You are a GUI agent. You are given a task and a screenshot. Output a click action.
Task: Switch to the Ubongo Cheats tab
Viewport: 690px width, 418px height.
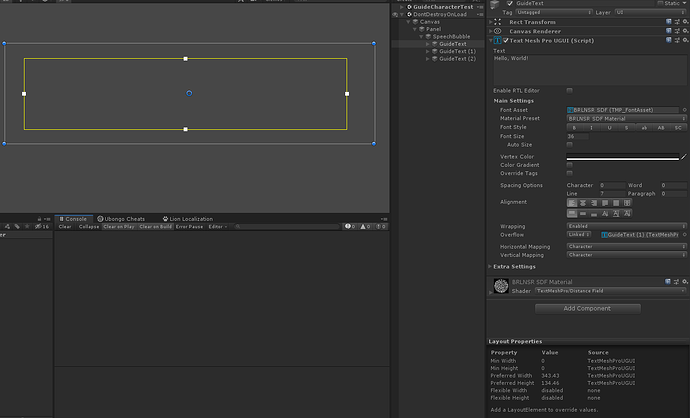[120, 218]
